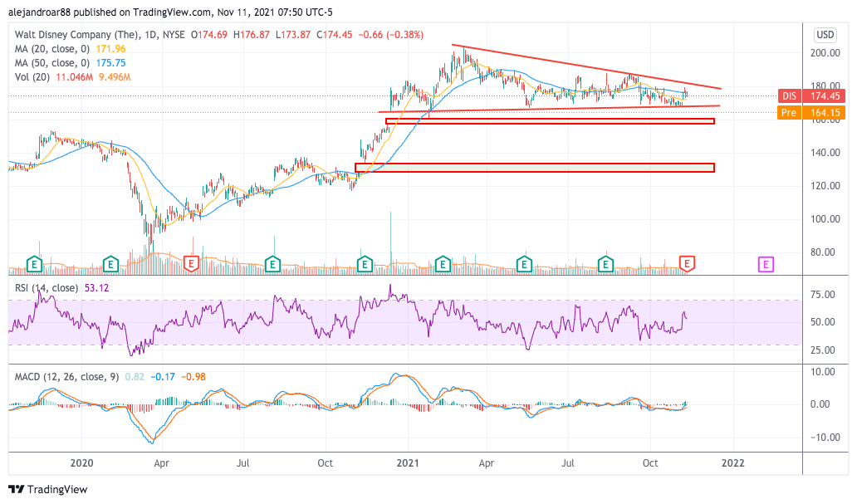The width and height of the screenshot is (857, 504).
Task: Click the 25.00 RSI axis label
Action: [823, 350]
